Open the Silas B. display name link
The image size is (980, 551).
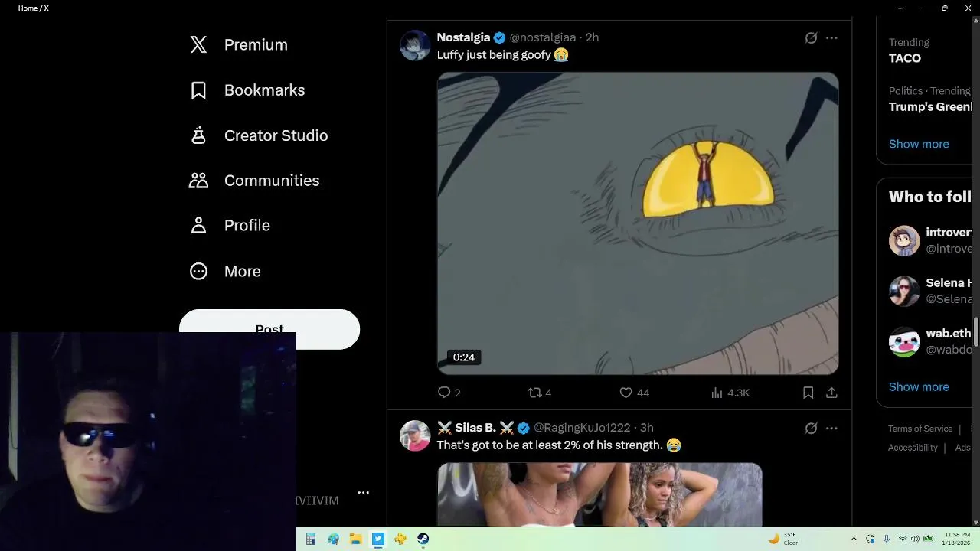[475, 428]
